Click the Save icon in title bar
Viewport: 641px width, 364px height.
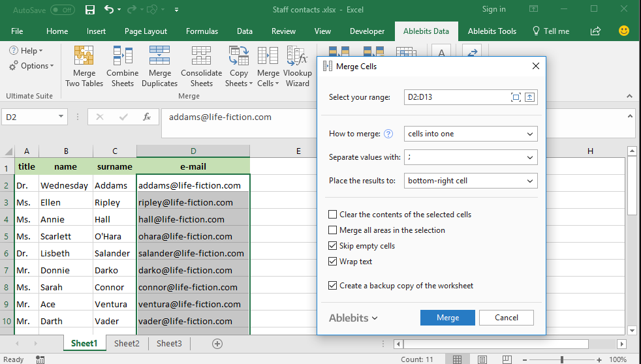point(90,10)
